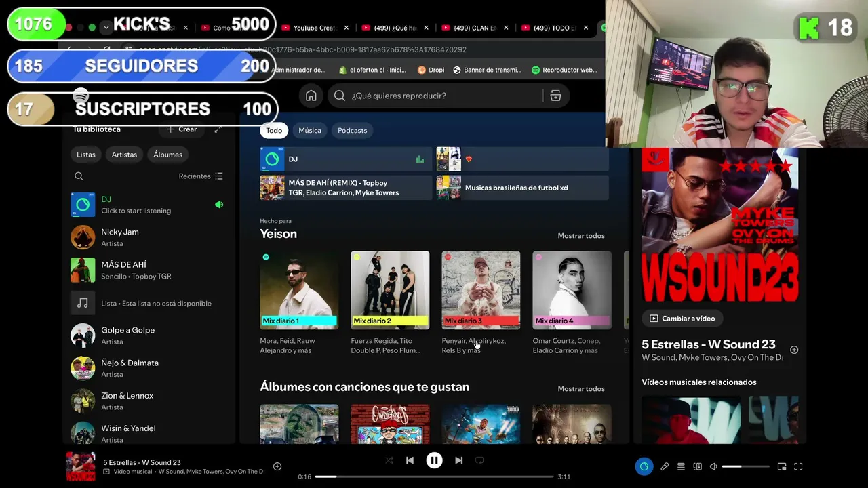Image resolution: width=868 pixels, height=488 pixels.
Task: Seek in the song progress bar
Action: (x=434, y=476)
